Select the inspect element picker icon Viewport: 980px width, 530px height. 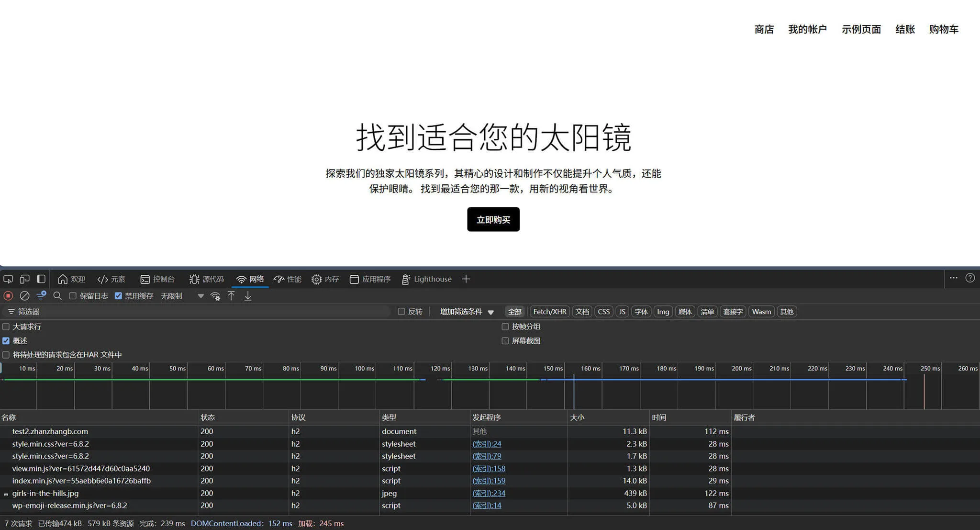point(8,279)
